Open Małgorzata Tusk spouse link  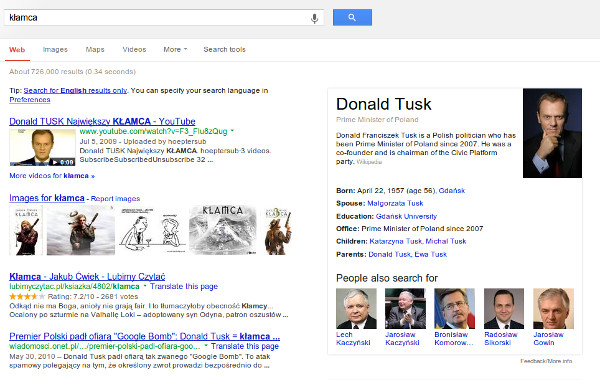point(395,203)
